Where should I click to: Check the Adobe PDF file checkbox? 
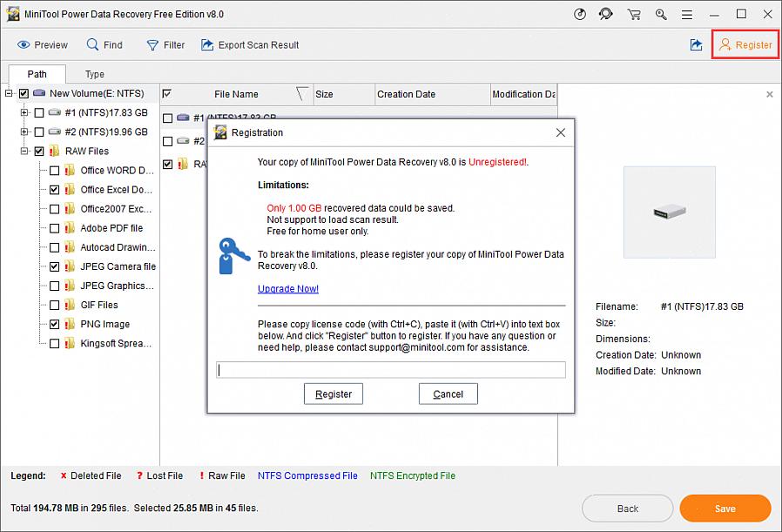tap(54, 228)
